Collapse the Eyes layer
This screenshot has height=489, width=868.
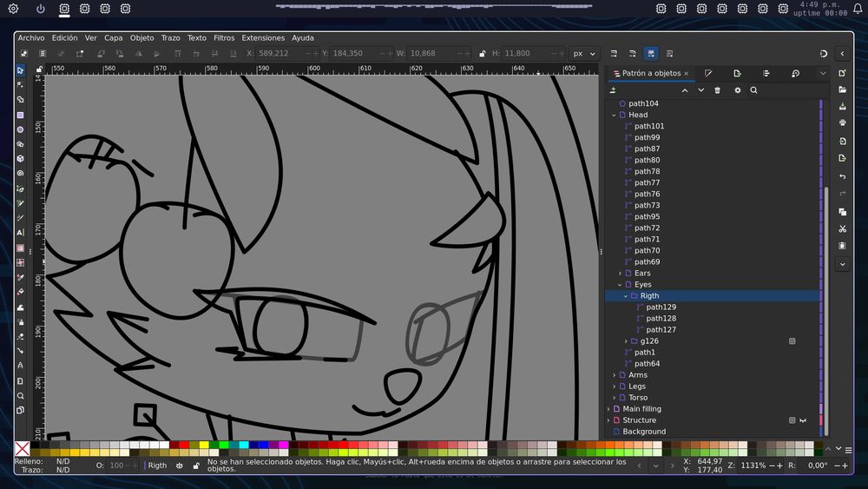pyautogui.click(x=620, y=285)
